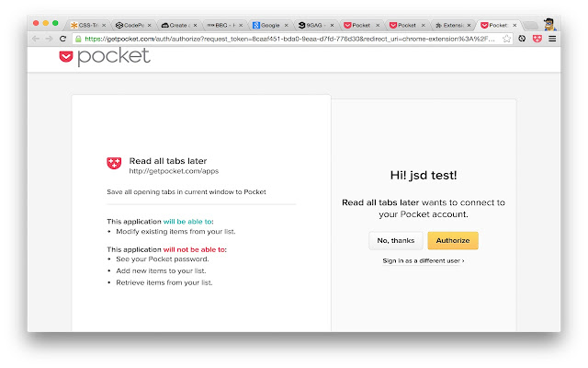Viewport: 588px width, 368px height.
Task: Click Retrieve items from your list
Action: coord(164,282)
